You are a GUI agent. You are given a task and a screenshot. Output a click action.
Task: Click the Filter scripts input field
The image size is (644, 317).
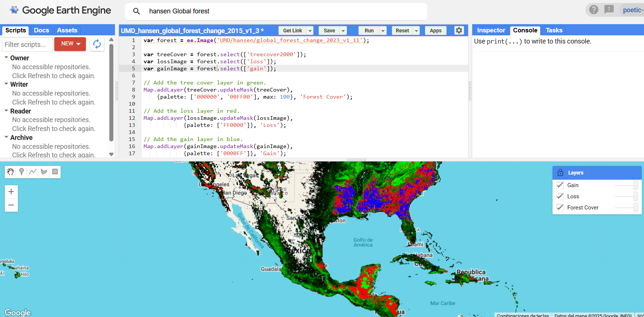(28, 44)
